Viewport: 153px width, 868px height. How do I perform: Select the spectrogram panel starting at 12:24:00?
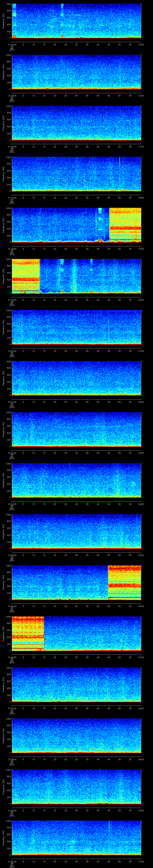(76, 531)
